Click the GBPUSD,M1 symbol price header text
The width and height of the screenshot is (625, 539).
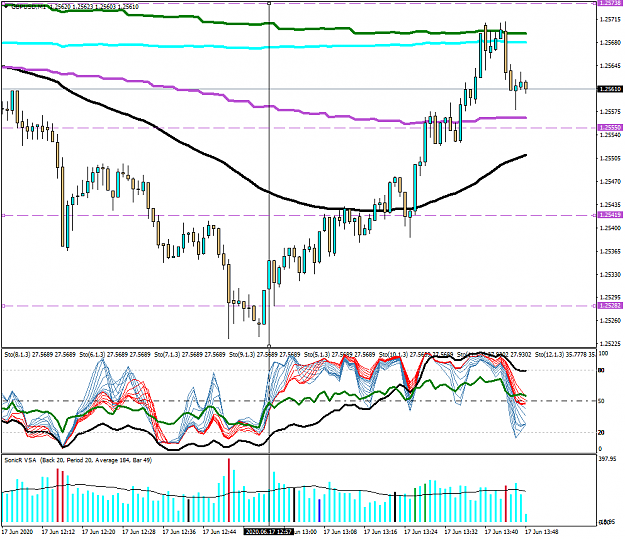pyautogui.click(x=75, y=7)
